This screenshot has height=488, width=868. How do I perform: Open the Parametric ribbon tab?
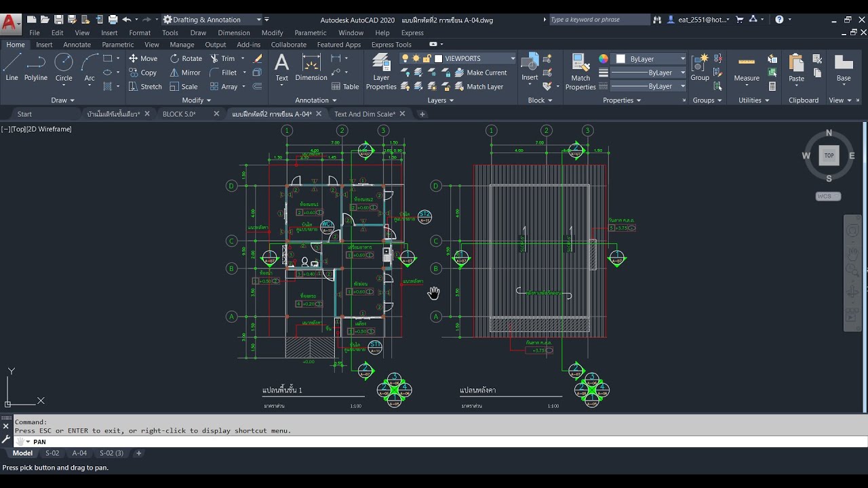(117, 45)
